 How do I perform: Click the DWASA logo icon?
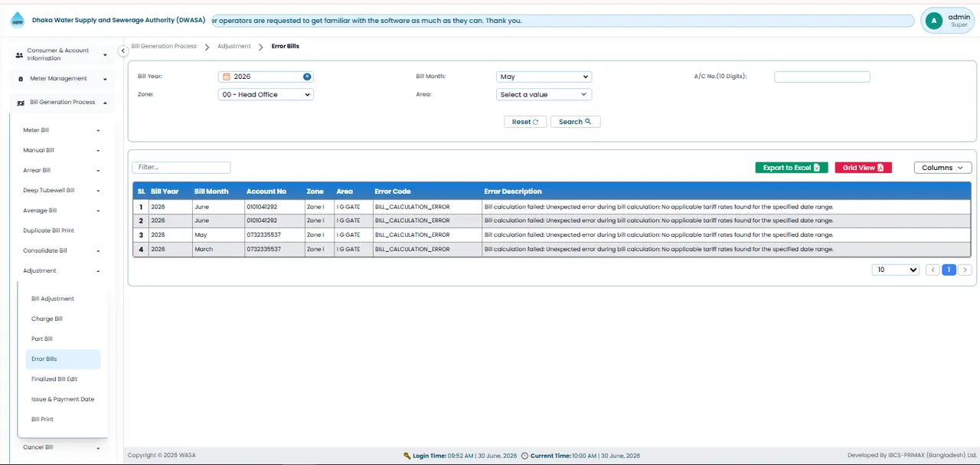point(17,21)
